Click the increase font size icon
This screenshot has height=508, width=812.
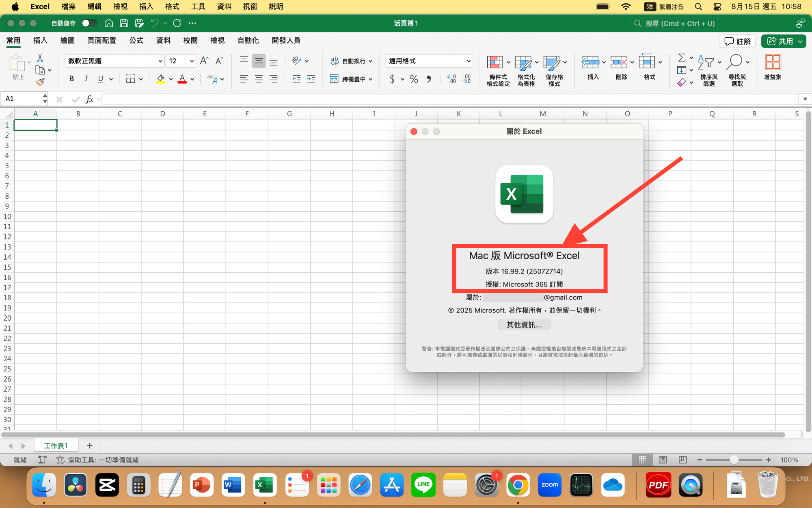click(x=204, y=61)
